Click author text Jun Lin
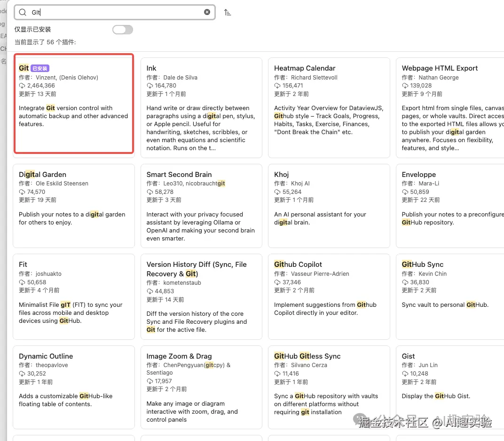504x441 pixels. 428,365
